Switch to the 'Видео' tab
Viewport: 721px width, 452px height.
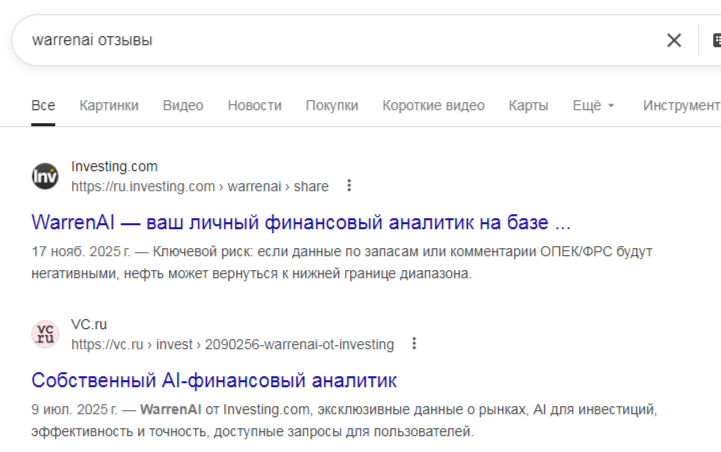click(x=183, y=105)
